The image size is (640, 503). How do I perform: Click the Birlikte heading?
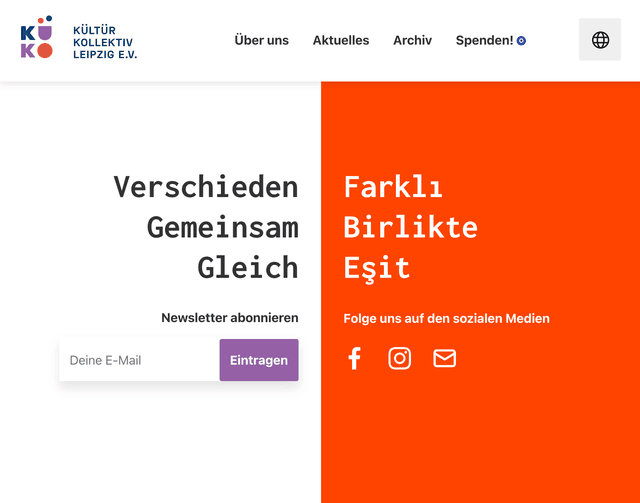[410, 227]
